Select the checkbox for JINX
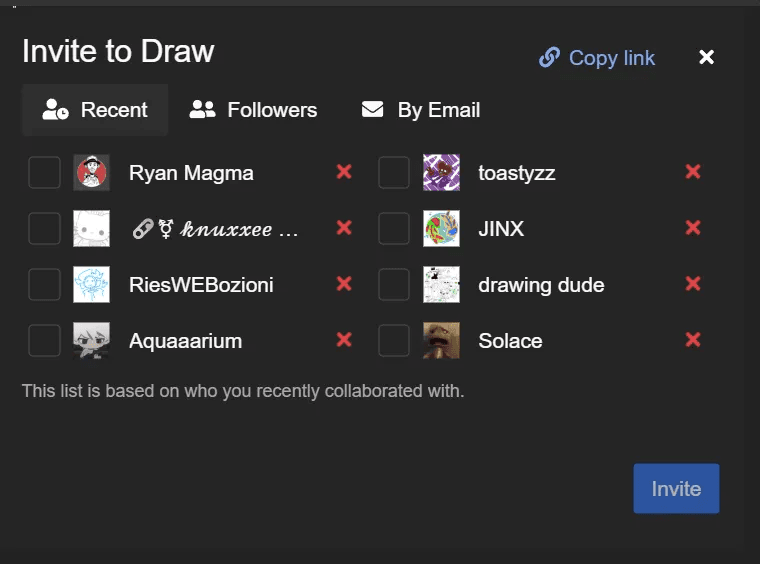Image resolution: width=760 pixels, height=564 pixels. click(394, 228)
